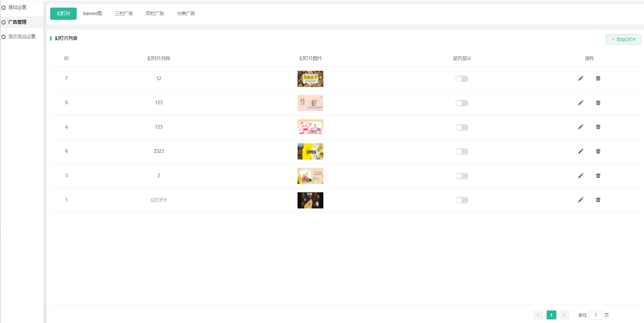This screenshot has height=323, width=644.
Task: Turn on display switch for 幻灯片1
Action: coord(461,200)
